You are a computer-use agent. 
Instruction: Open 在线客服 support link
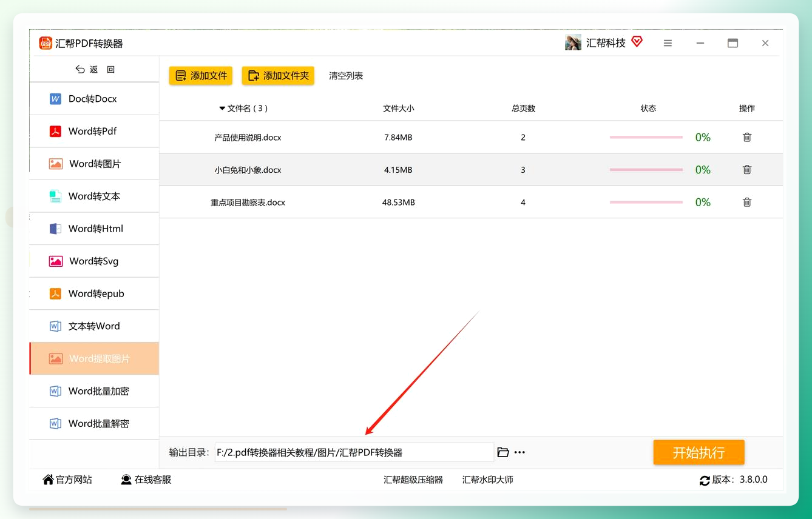point(146,480)
